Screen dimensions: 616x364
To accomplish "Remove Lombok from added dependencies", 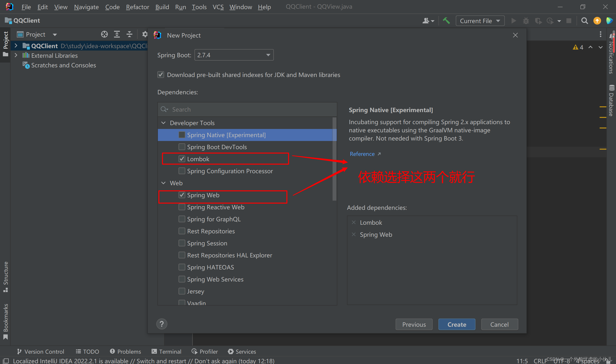I will click(354, 222).
